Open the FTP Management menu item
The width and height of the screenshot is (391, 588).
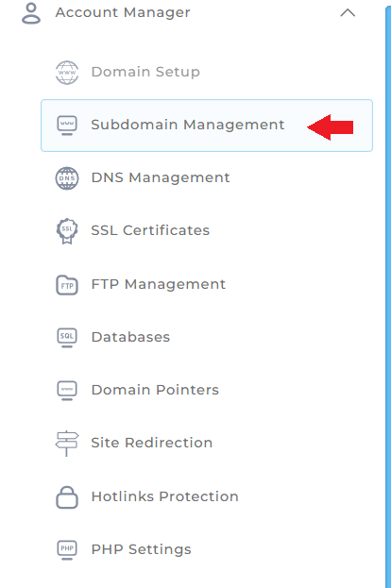pyautogui.click(x=159, y=284)
